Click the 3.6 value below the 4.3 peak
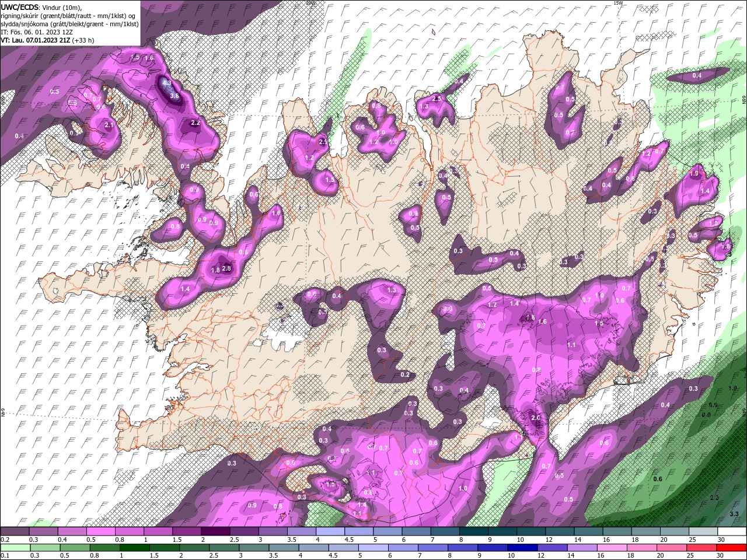747x560 pixels. click(173, 96)
